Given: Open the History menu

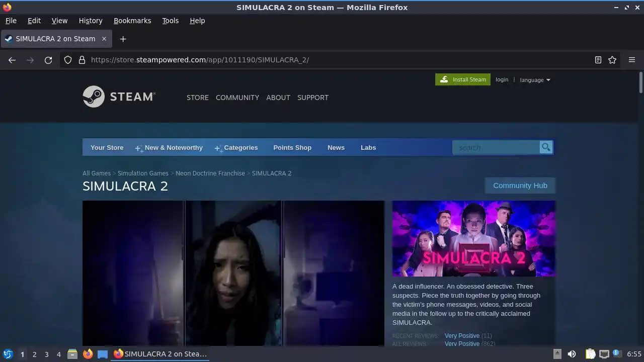Looking at the screenshot, I should [91, 21].
